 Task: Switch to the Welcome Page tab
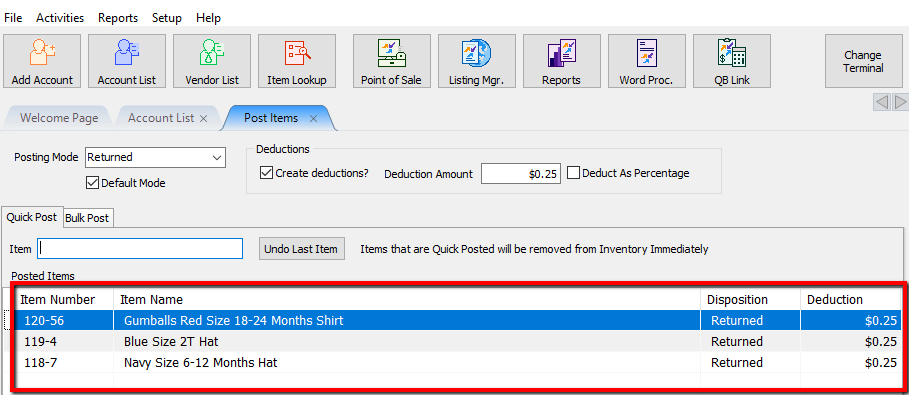(x=59, y=118)
